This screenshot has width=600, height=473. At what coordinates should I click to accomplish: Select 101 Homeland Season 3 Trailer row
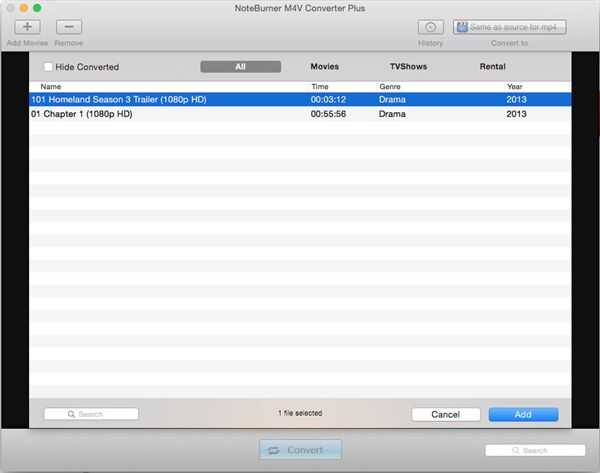tap(300, 99)
